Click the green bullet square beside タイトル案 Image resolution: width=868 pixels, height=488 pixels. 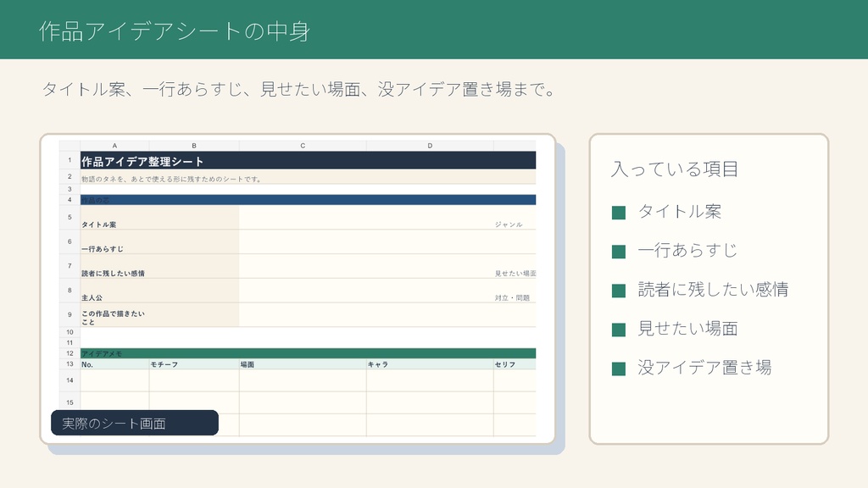click(618, 213)
